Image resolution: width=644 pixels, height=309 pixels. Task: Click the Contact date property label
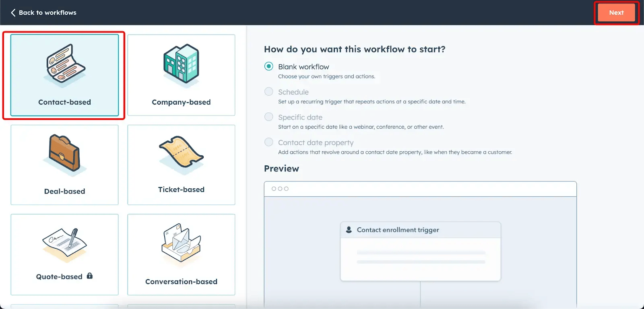(x=316, y=142)
